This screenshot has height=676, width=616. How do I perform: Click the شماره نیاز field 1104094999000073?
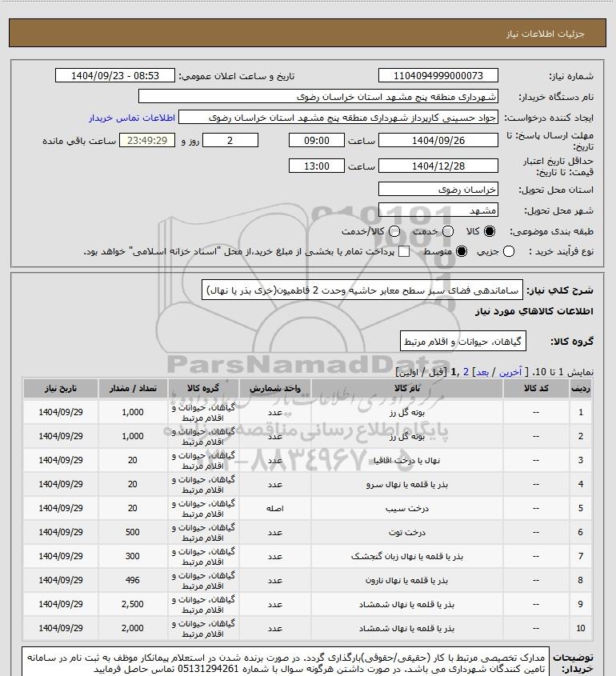pyautogui.click(x=438, y=75)
